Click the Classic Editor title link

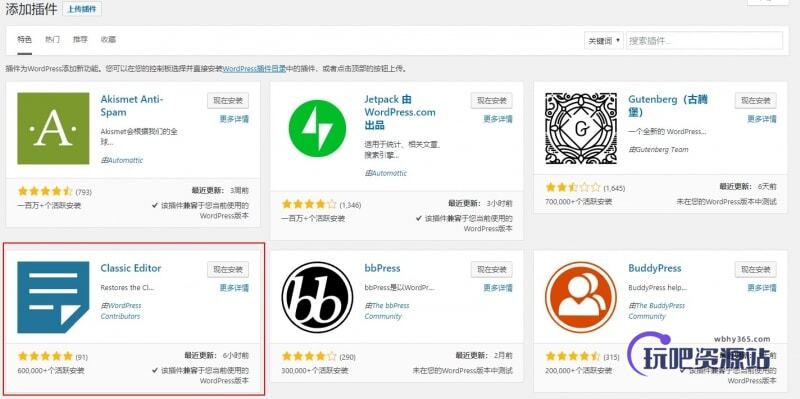click(x=131, y=268)
